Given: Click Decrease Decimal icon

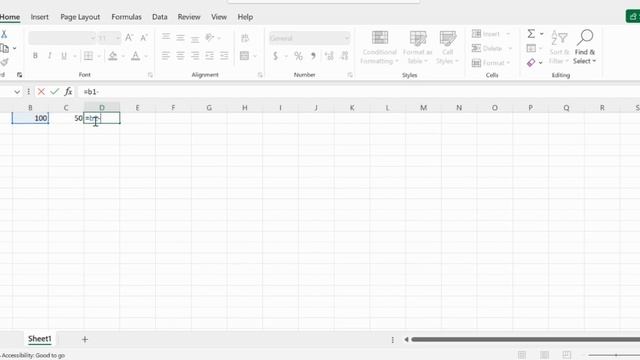Looking at the screenshot, I should (344, 56).
